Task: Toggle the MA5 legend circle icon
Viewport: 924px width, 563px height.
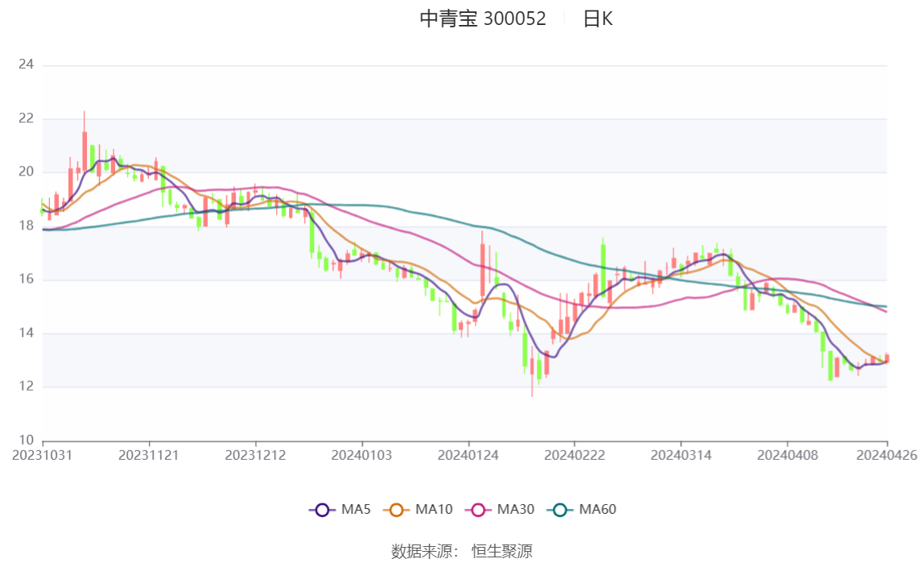Action: coord(322,510)
